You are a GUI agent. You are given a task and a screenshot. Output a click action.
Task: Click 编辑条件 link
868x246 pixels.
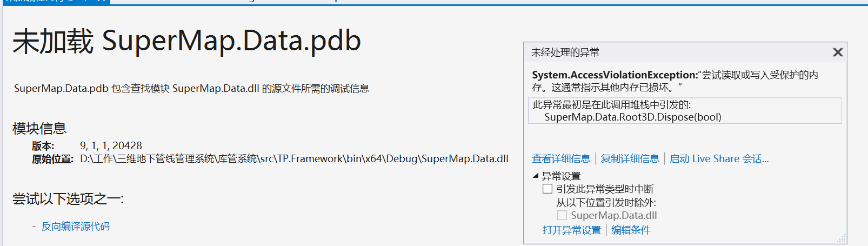click(x=631, y=230)
